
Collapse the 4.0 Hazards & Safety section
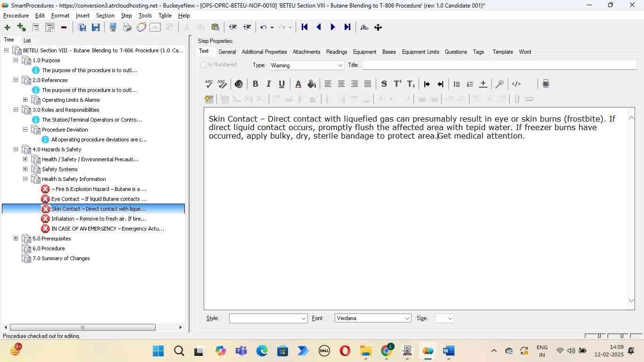click(16, 149)
